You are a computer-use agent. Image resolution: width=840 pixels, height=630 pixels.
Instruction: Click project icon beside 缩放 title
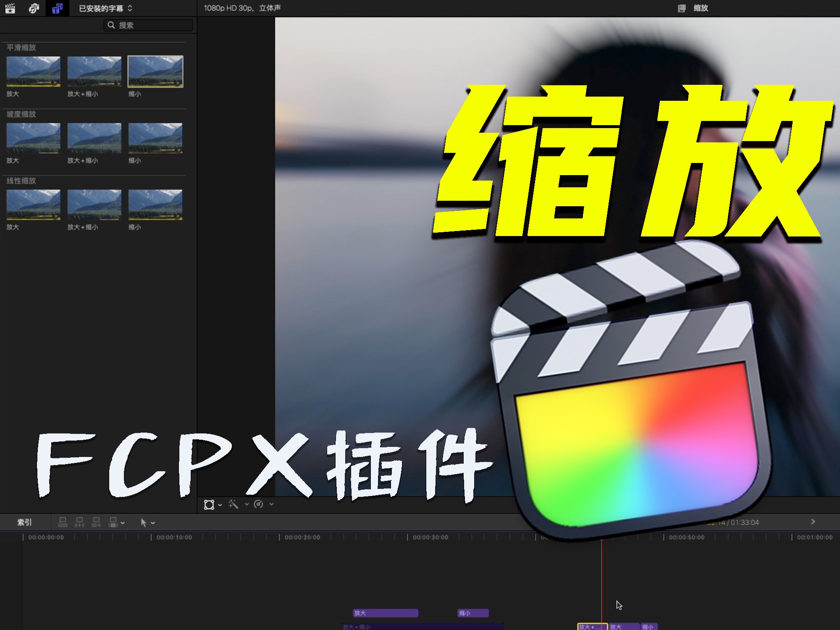click(x=682, y=8)
